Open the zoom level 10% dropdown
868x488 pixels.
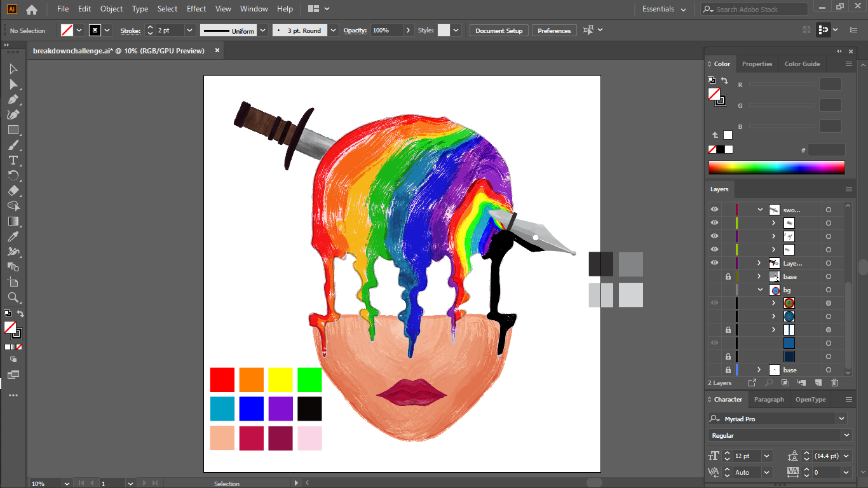point(67,484)
